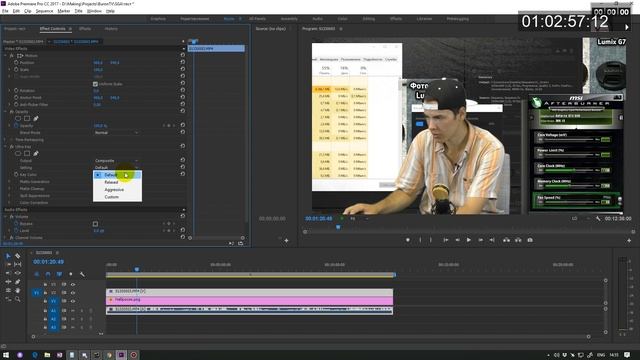Viewport: 640px width, 360px height.
Task: Toggle Linked Selection in timeline header
Action: coord(59,274)
